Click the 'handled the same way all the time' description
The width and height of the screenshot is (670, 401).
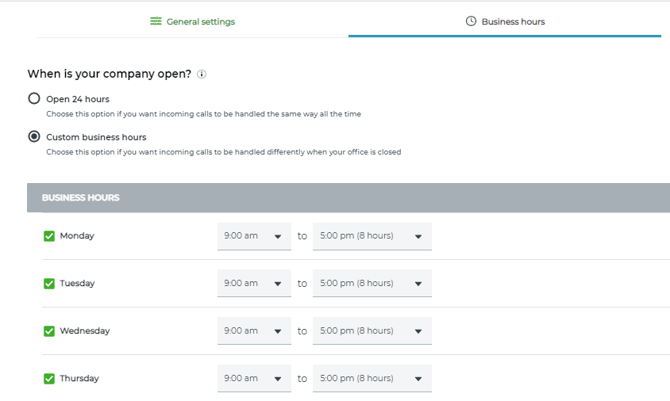pos(203,114)
